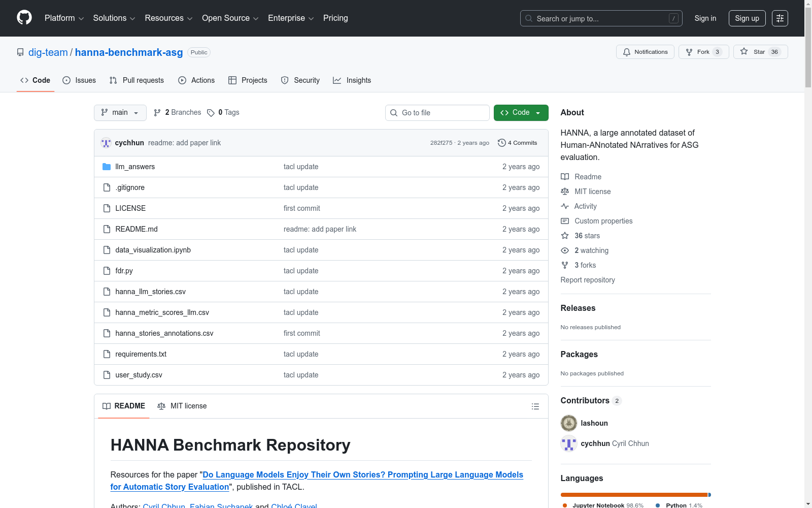Open the README outline list icon

(x=535, y=406)
